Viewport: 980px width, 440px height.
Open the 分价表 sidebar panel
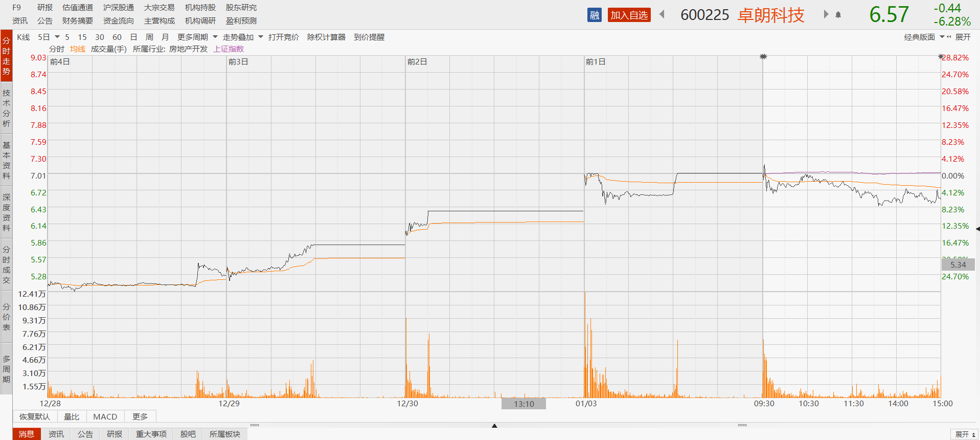[x=6, y=317]
